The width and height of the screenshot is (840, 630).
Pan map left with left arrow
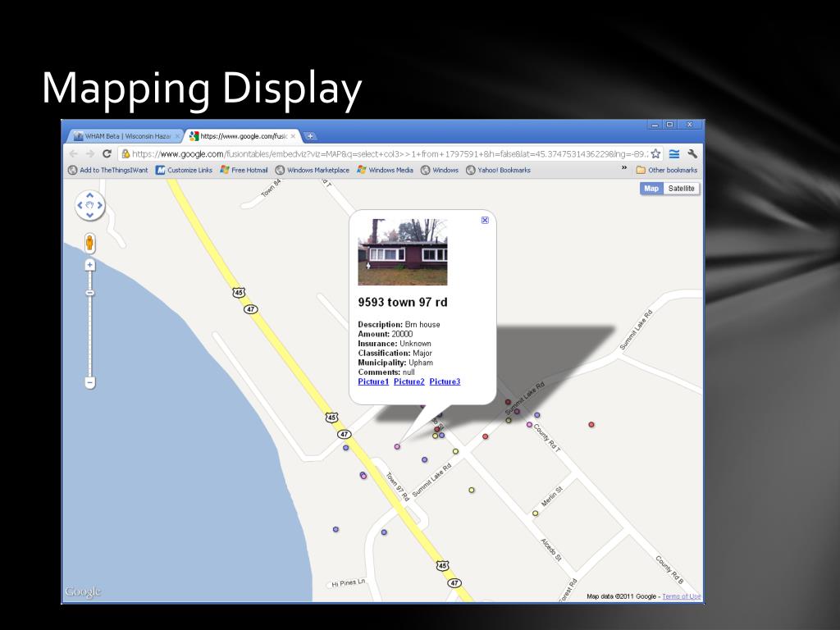[80, 205]
